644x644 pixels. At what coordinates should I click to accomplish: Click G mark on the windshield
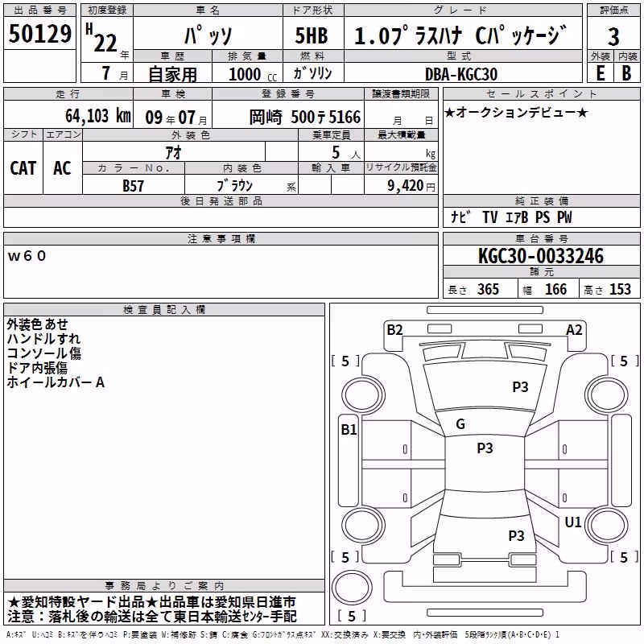coord(460,424)
